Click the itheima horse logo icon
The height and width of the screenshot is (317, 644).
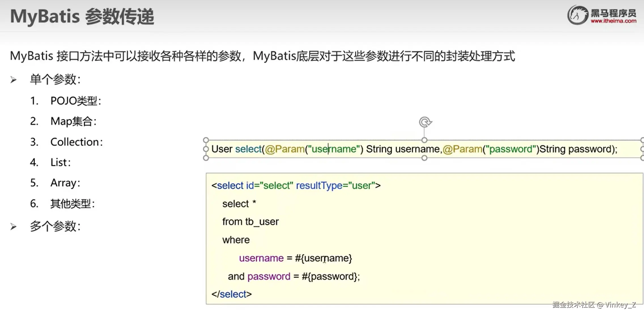point(577,15)
